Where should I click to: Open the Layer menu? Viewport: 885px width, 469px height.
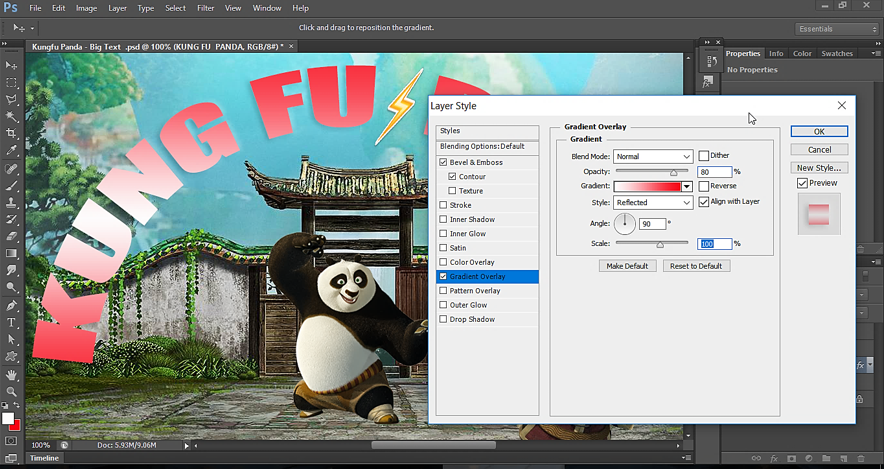tap(117, 8)
